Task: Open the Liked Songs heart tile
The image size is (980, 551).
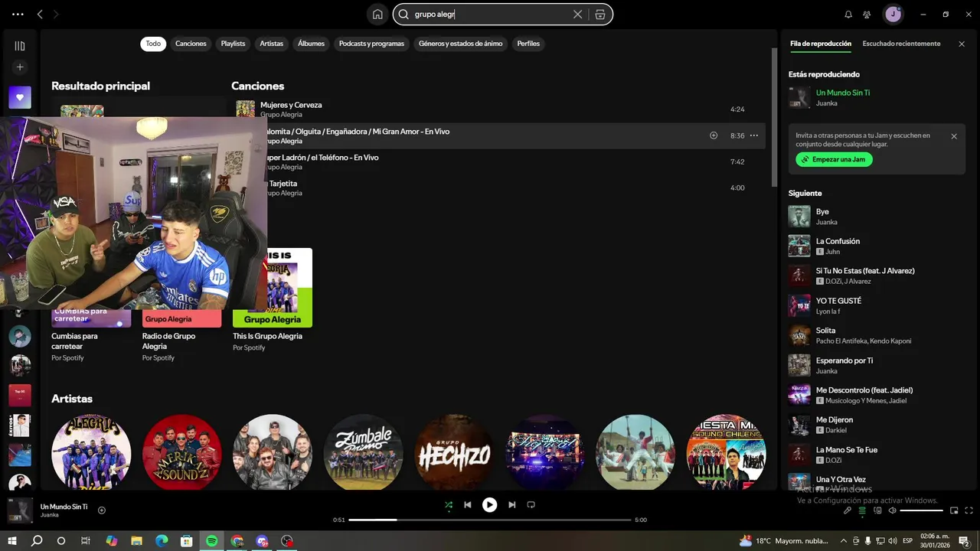Action: (x=20, y=97)
